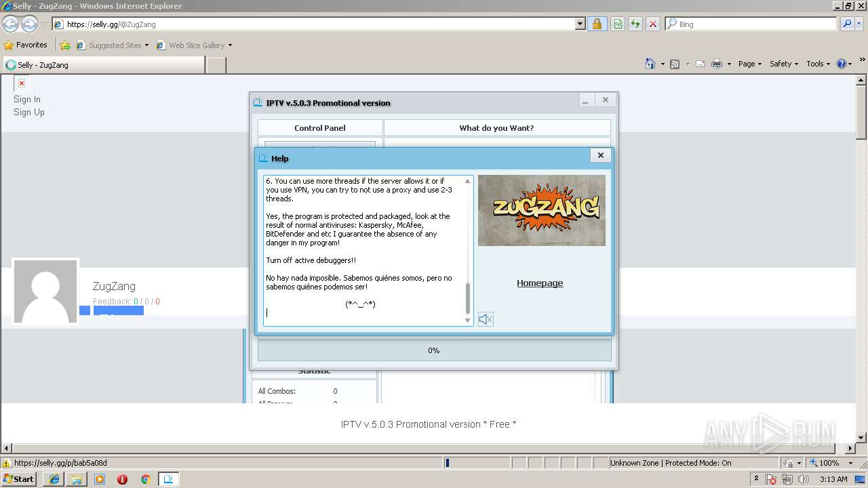Click the Sign Up link
The width and height of the screenshot is (868, 488).
coord(29,112)
